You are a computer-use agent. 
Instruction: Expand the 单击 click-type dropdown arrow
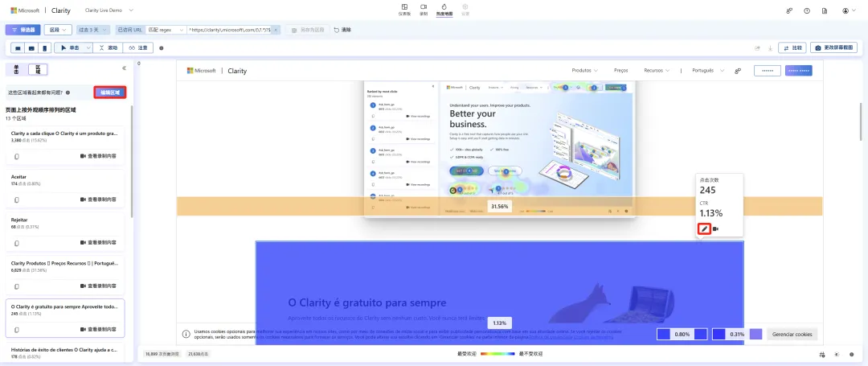click(x=88, y=48)
